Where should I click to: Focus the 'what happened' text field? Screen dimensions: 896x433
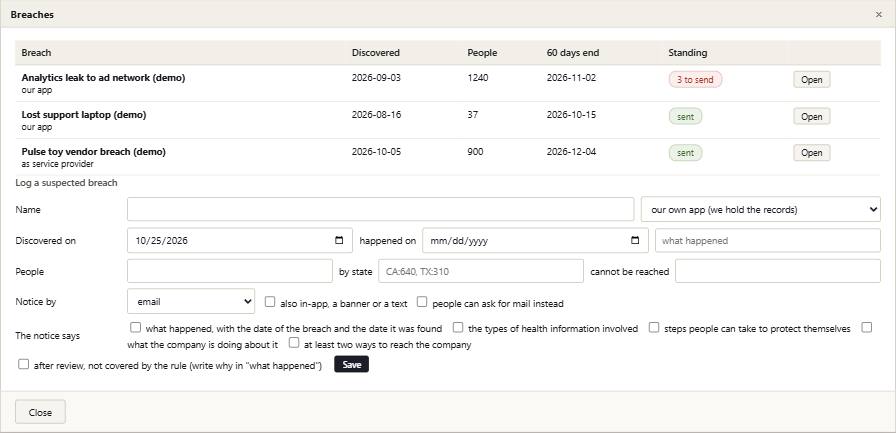(768, 240)
